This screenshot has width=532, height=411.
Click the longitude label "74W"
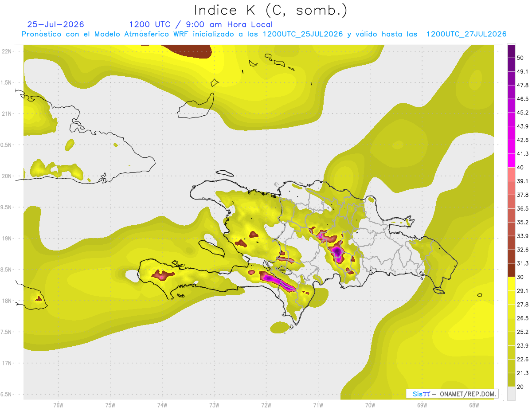(x=162, y=405)
